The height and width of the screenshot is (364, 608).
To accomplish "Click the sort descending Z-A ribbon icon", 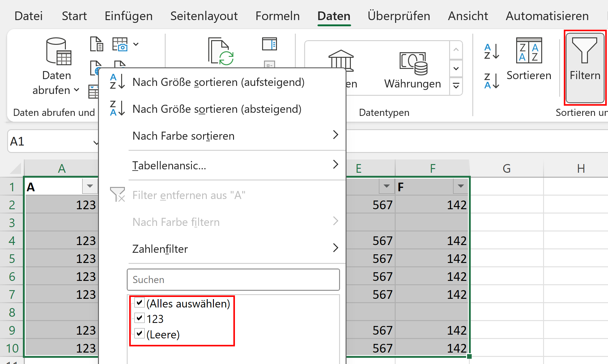I will 491,81.
